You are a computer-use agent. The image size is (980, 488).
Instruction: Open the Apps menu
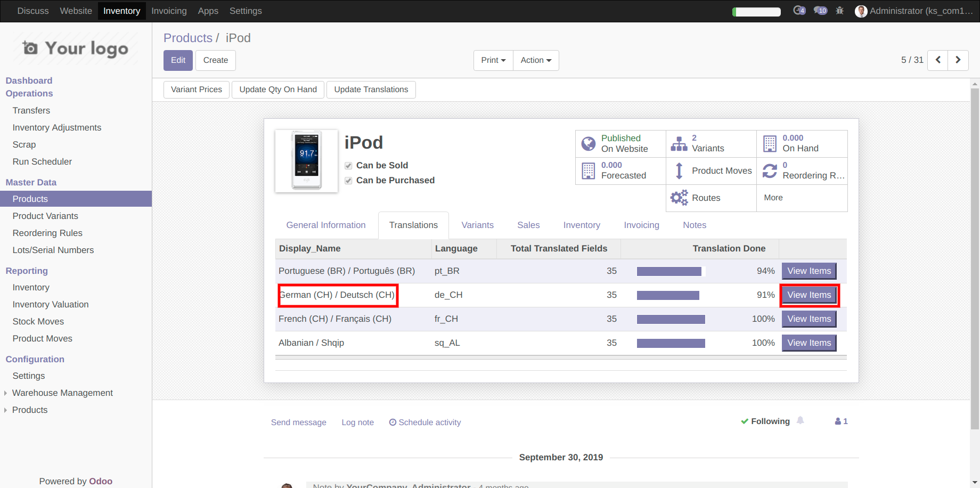coord(208,11)
